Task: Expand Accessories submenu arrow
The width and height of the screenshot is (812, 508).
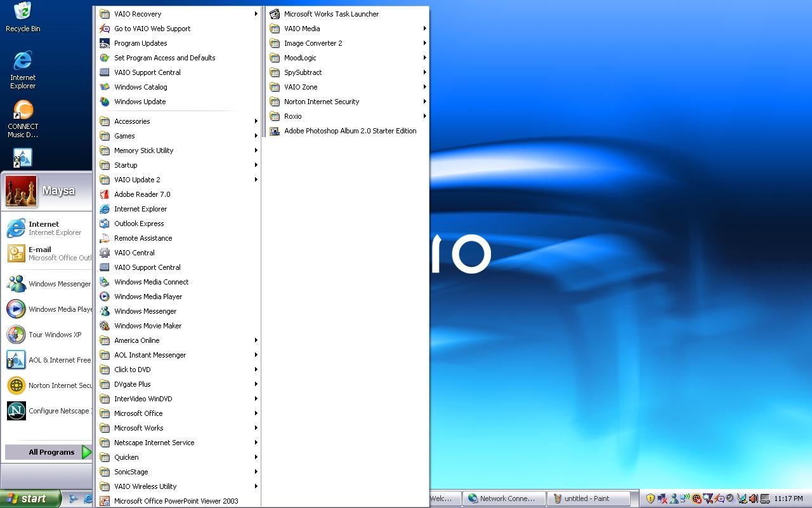Action: [x=256, y=121]
